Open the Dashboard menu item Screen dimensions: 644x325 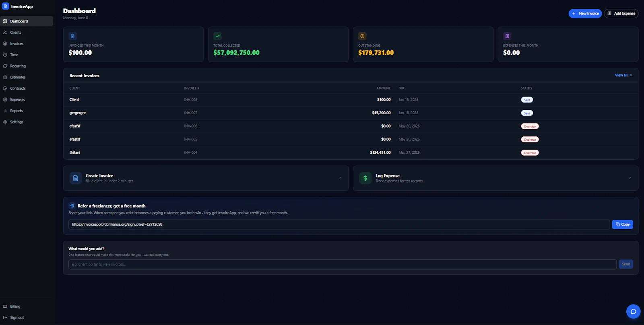27,21
